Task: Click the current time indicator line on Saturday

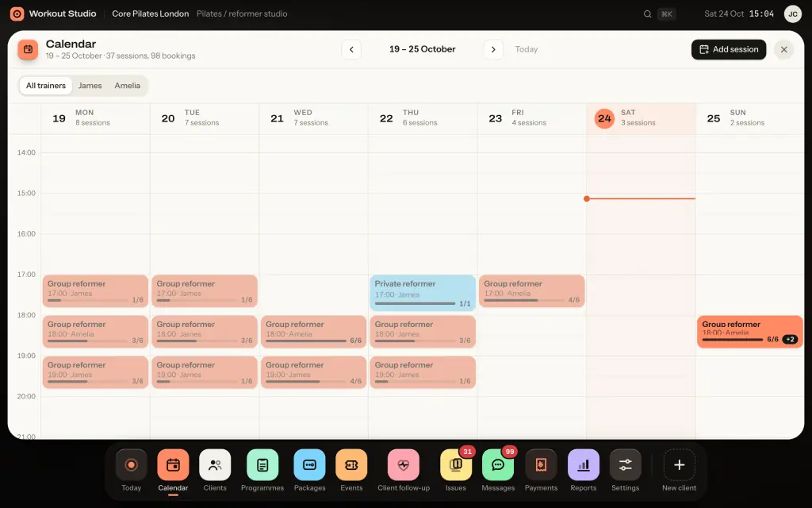Action: tap(641, 198)
